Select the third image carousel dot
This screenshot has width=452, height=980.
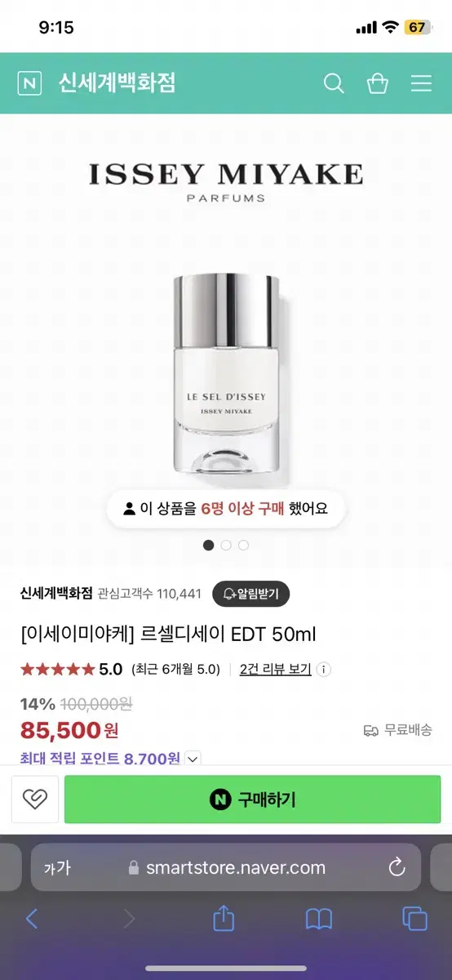coord(244,545)
